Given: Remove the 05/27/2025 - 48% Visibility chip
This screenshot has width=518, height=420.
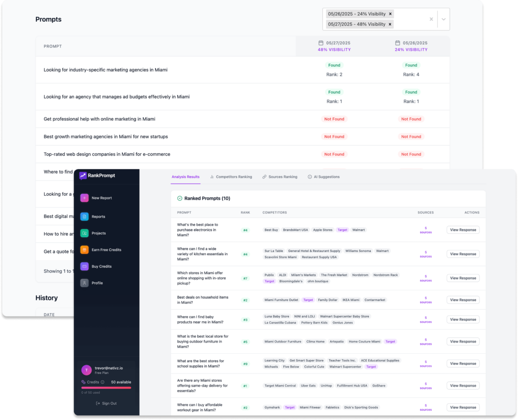Looking at the screenshot, I should 390,24.
